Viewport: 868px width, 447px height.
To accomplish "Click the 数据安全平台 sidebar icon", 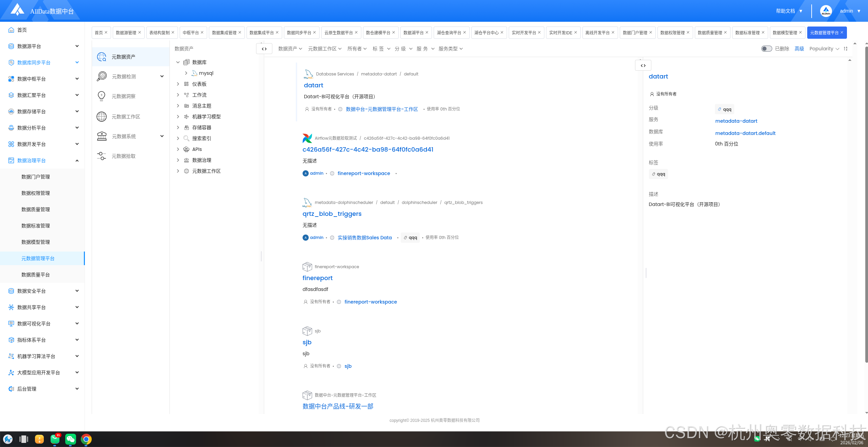I will click(x=11, y=291).
